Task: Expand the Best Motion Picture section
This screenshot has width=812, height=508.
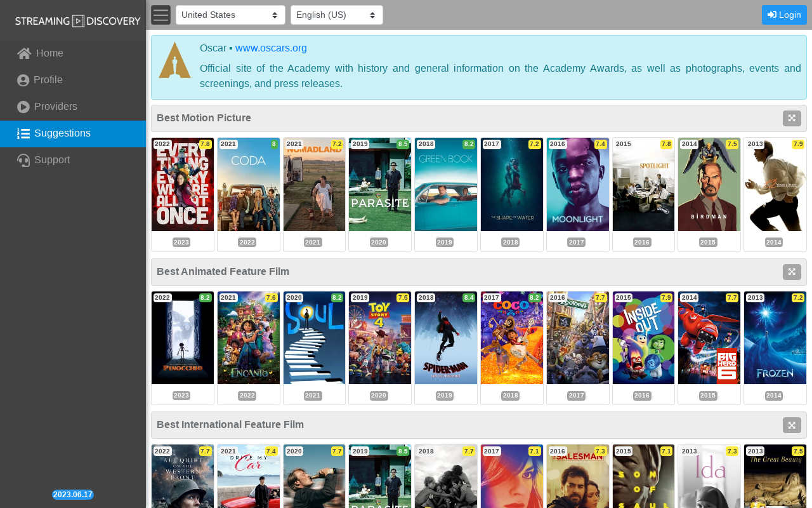Action: coord(792,118)
